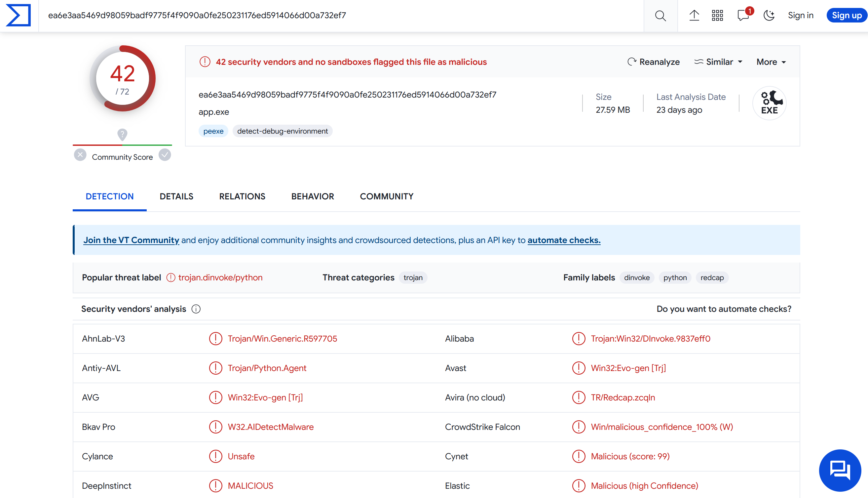Click the Security vendors' analysis info icon
Screen dimensions: 868x498
tap(196, 309)
